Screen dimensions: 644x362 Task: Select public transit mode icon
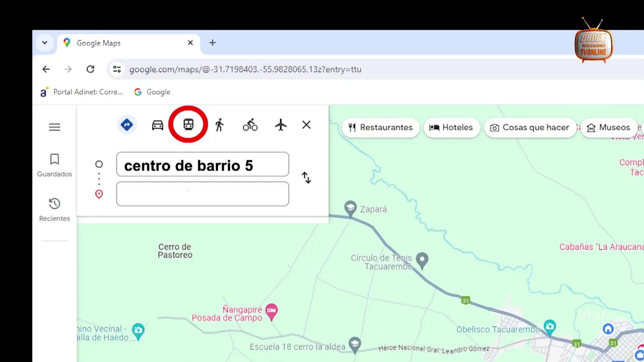click(x=188, y=124)
